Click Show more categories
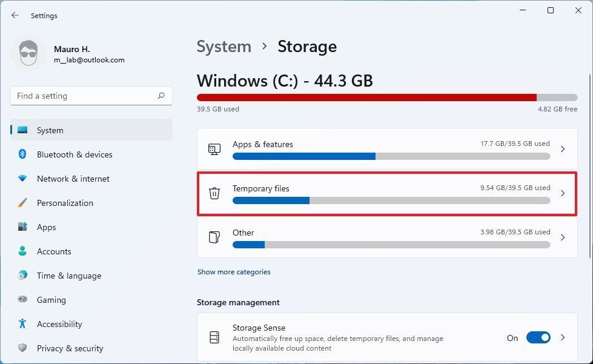This screenshot has width=593, height=364. pos(234,271)
